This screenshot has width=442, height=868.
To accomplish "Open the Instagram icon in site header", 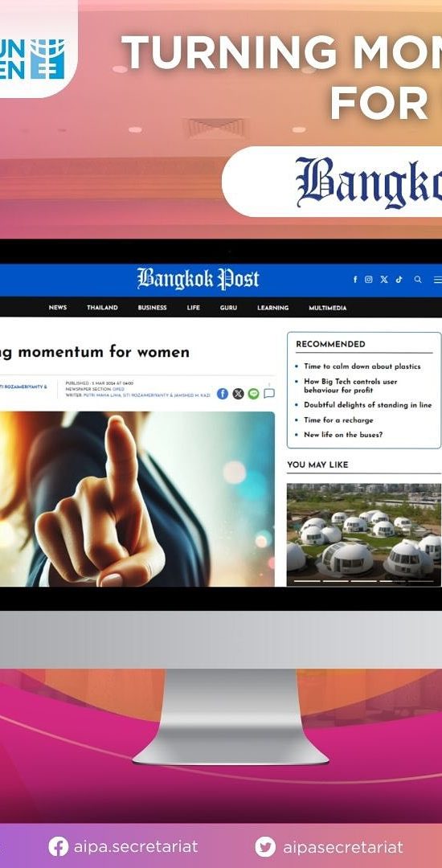I will tap(368, 280).
